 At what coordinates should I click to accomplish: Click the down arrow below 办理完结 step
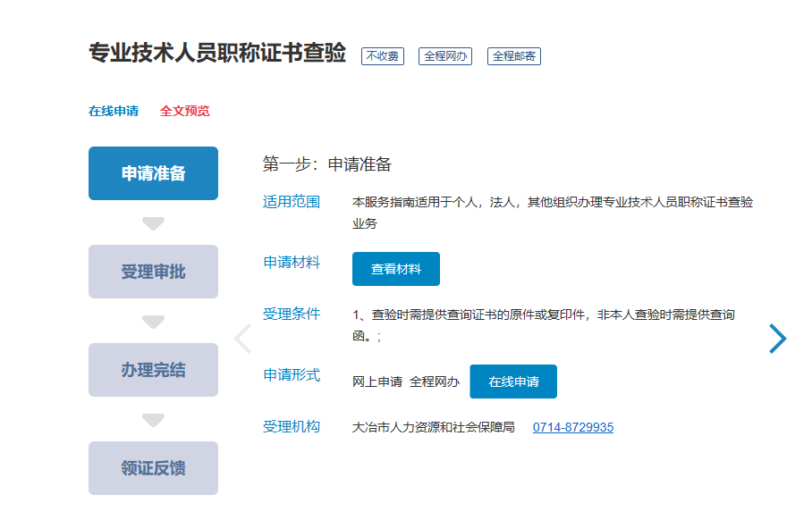click(x=154, y=420)
